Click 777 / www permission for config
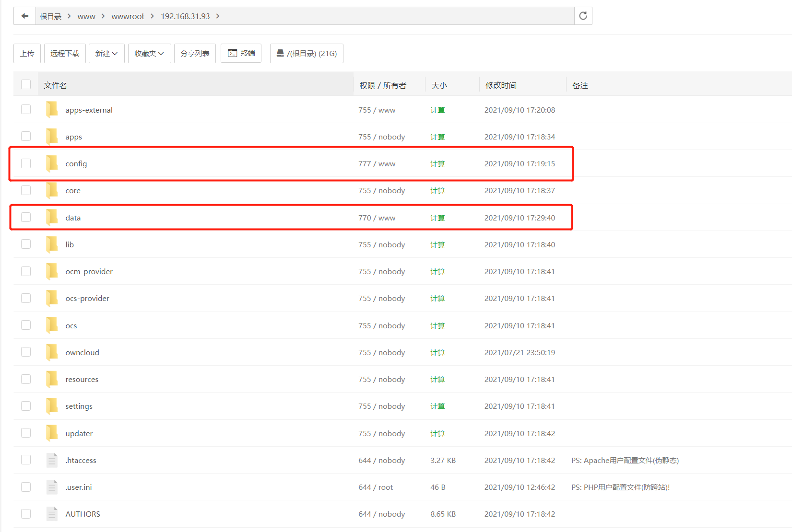This screenshot has width=792, height=532. 377,163
